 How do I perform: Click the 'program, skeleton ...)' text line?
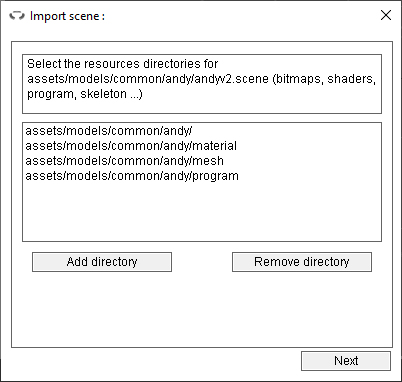85,94
